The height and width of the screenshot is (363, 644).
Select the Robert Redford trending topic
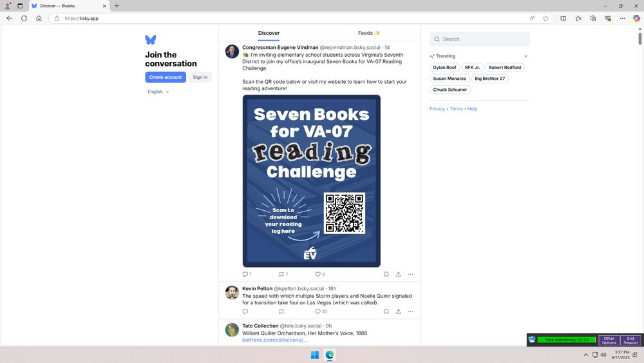(x=505, y=68)
